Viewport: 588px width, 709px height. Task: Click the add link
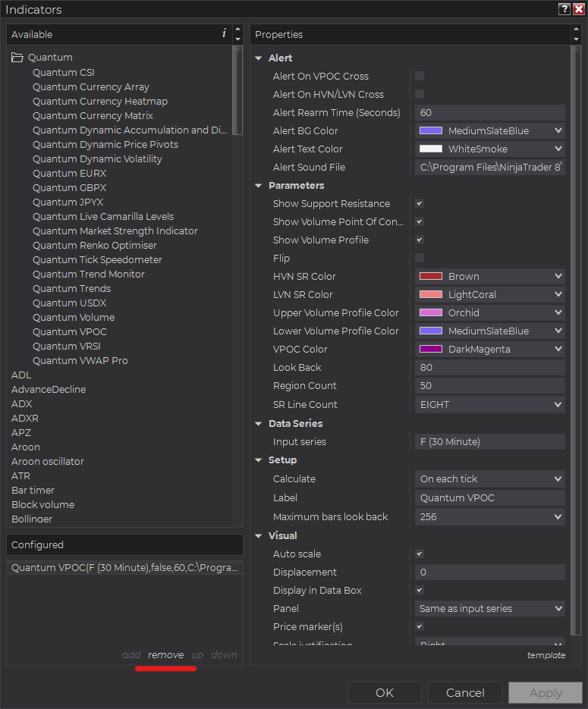click(131, 654)
